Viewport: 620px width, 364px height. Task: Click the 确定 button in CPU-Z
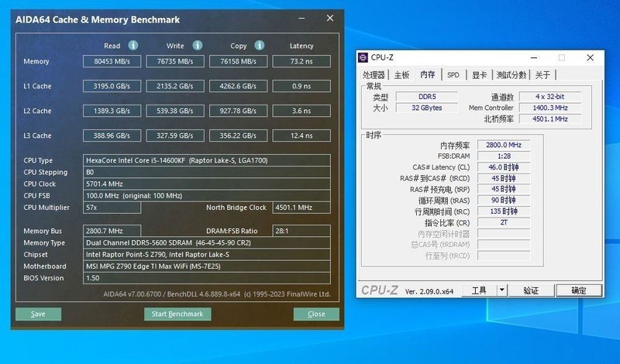click(579, 290)
